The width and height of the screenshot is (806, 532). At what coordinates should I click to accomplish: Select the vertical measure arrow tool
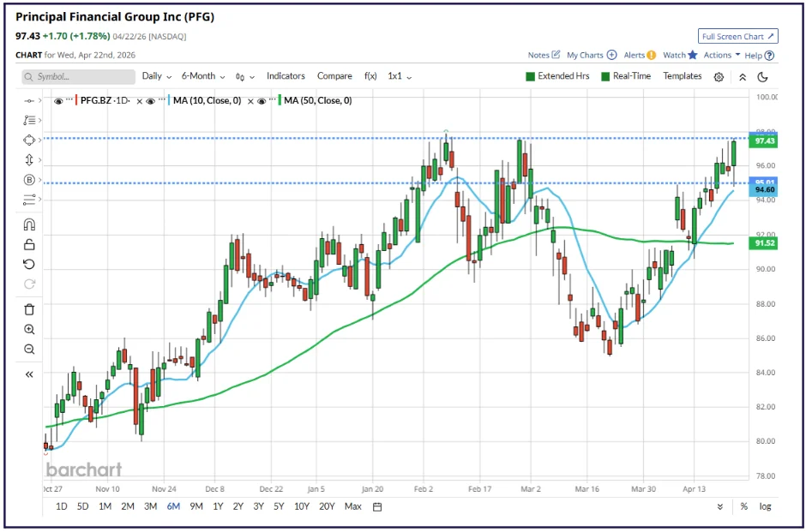click(x=29, y=159)
